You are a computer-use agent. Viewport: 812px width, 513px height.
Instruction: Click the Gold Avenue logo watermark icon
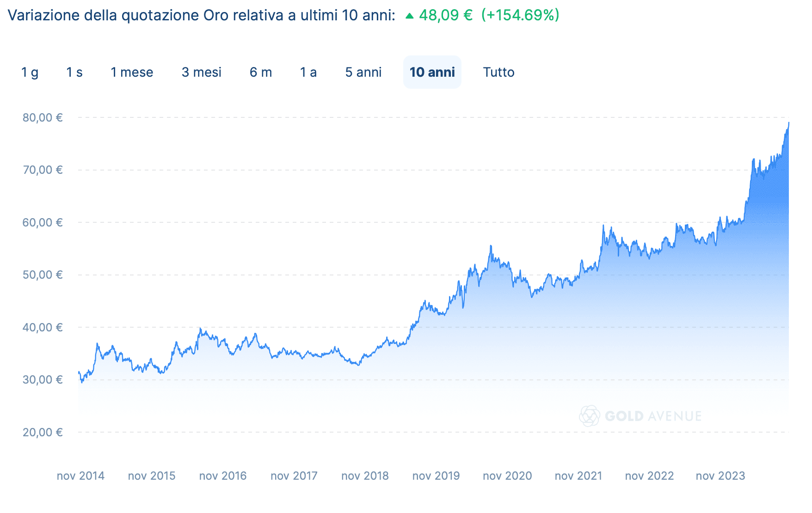pos(590,416)
